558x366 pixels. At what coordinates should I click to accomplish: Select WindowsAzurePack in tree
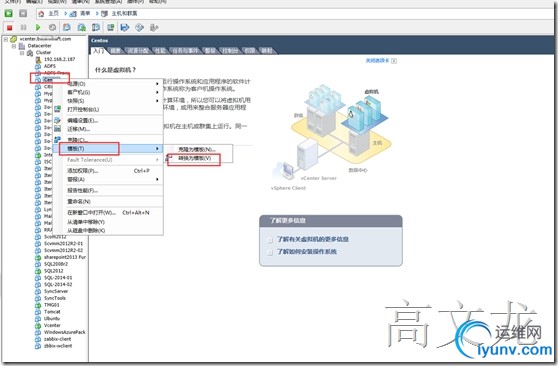65,332
